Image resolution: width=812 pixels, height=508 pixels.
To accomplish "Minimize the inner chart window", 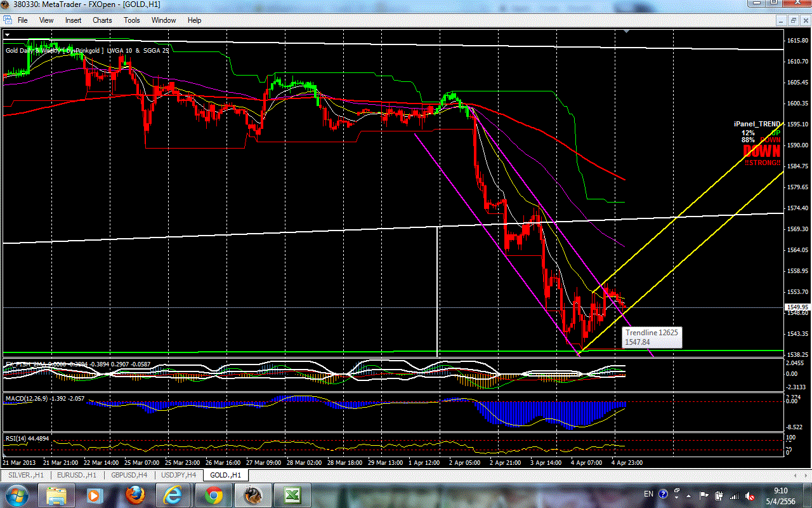I will tap(782, 20).
